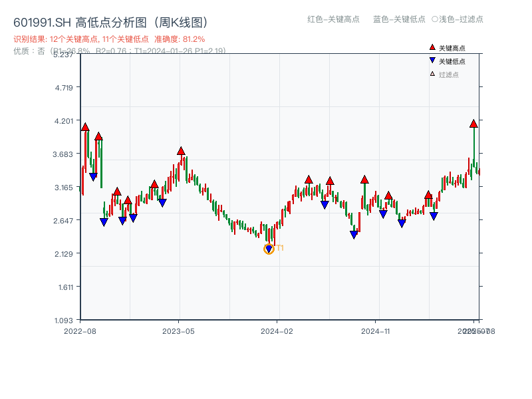The image size is (532, 399).
Task: Click the orange T1 text label
Action: pyautogui.click(x=280, y=248)
